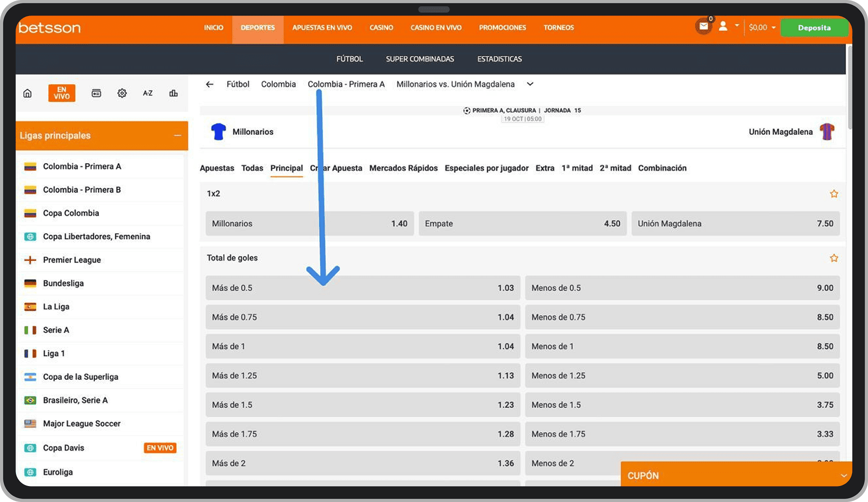
Task: Open PROMOCIONES page
Action: (502, 28)
